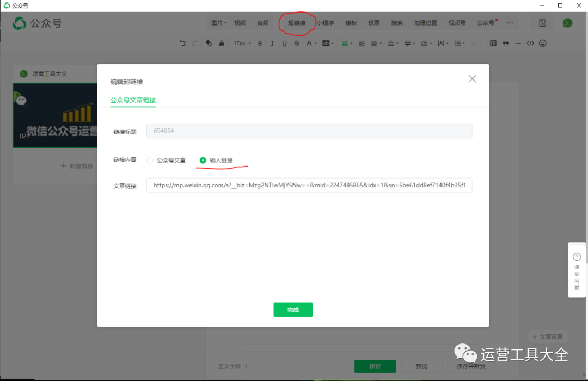This screenshot has width=588, height=381.
Task: Open the line spacing dropdown
Action: (426, 44)
